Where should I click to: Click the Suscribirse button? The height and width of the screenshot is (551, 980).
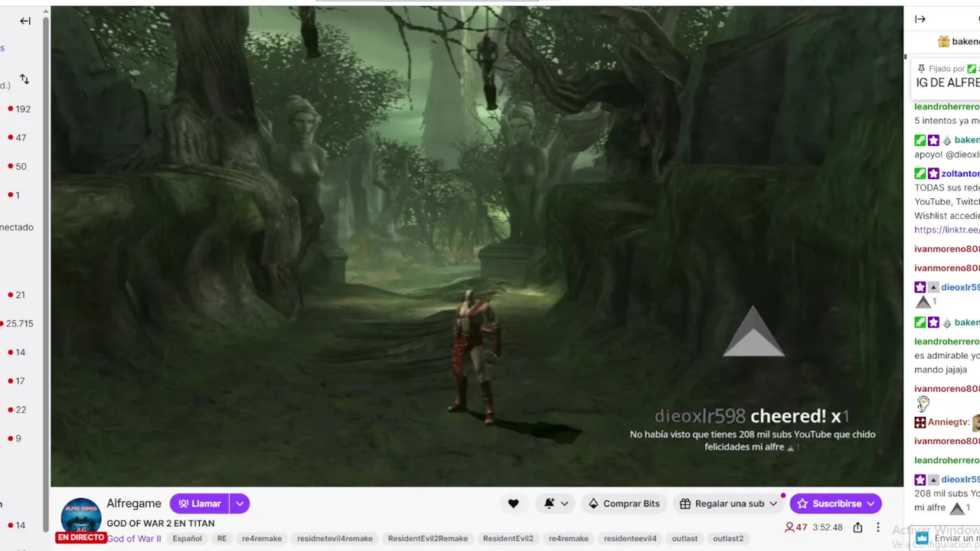(x=835, y=504)
